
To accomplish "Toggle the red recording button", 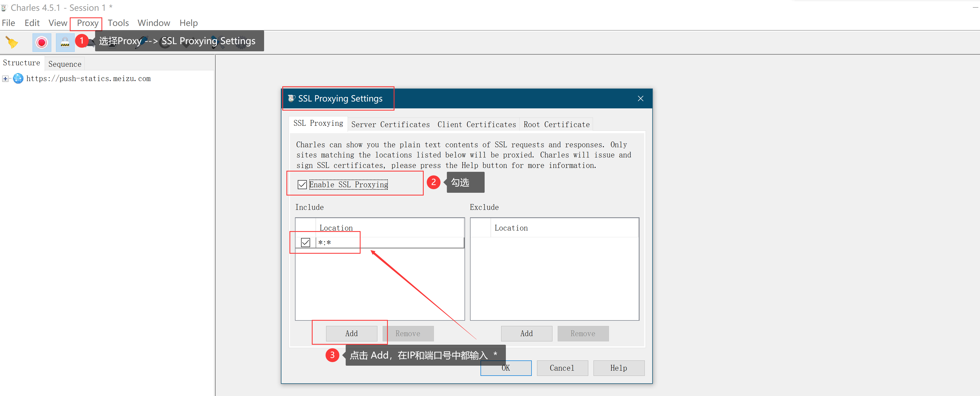I will [42, 42].
